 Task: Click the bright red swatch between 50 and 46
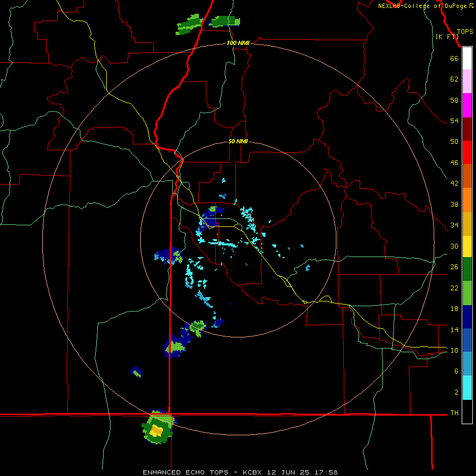(x=467, y=152)
